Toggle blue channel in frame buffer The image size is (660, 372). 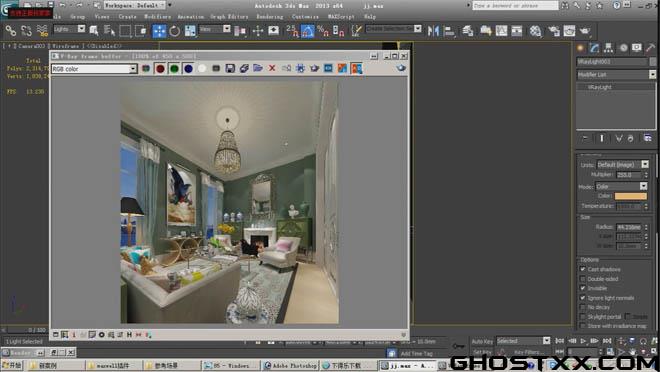click(188, 69)
